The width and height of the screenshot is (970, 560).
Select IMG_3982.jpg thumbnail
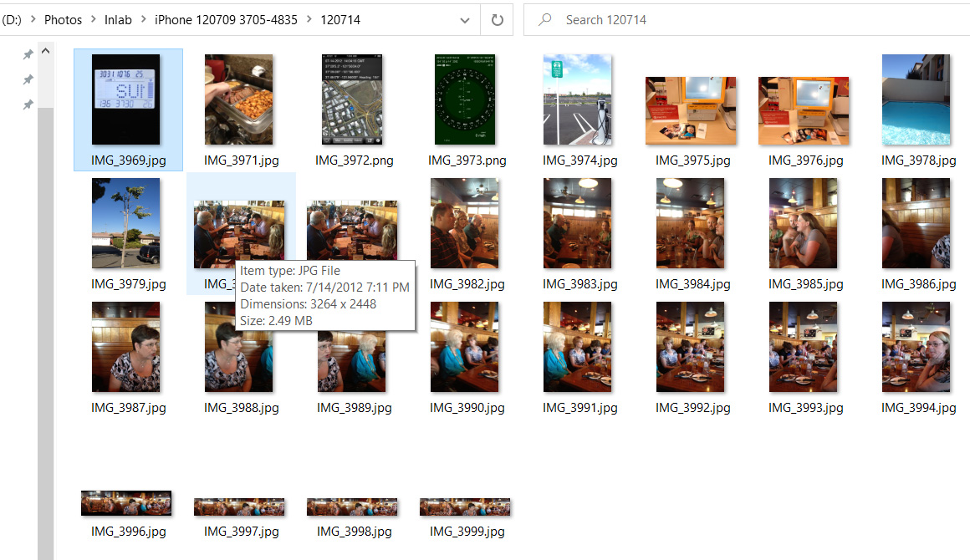(x=465, y=223)
